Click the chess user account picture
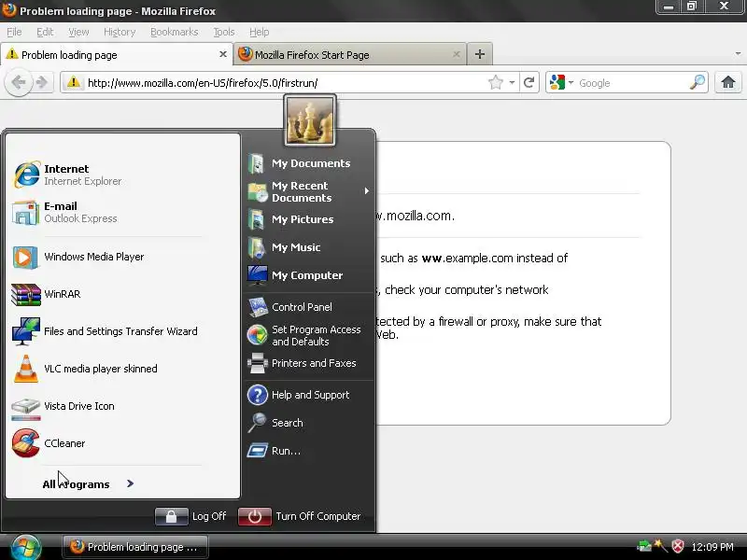747x560 pixels. point(310,120)
